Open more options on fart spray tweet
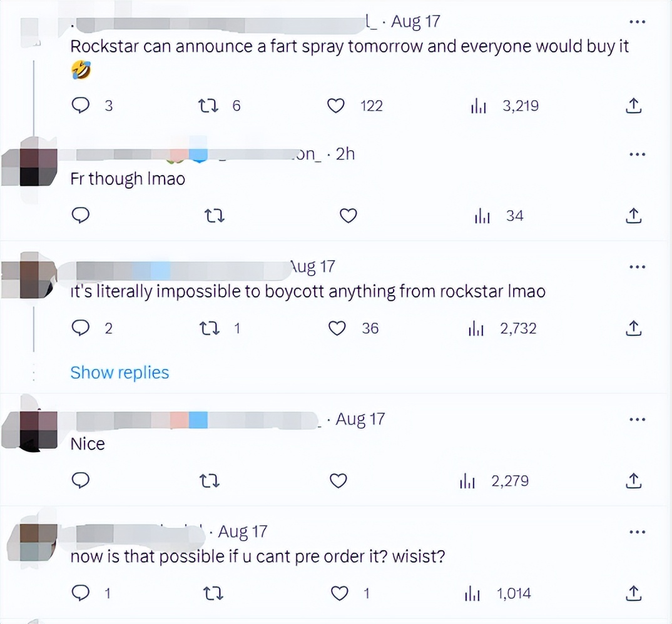This screenshot has width=672, height=624. click(637, 23)
